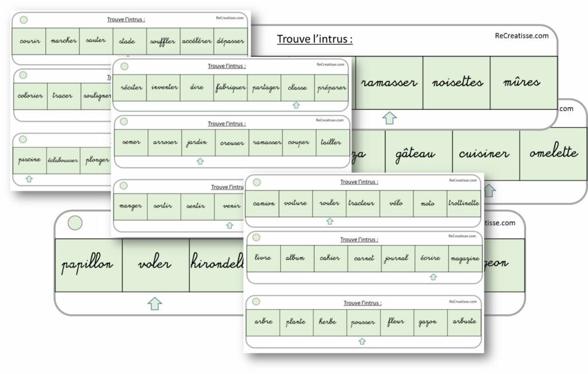Viewport: 588px width, 374px height.
Task: Select the arrow under the word "pousser"
Action: click(362, 341)
